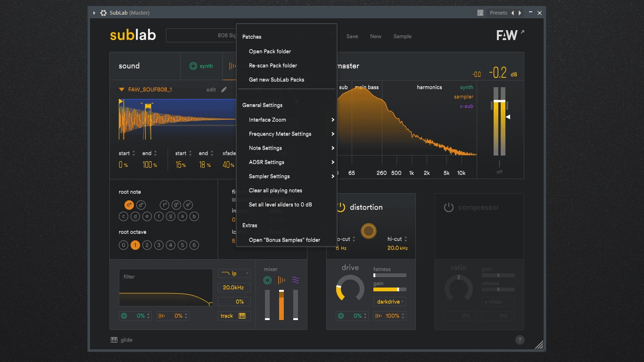Go to next preset arrow
This screenshot has width=644, height=362.
(520, 13)
